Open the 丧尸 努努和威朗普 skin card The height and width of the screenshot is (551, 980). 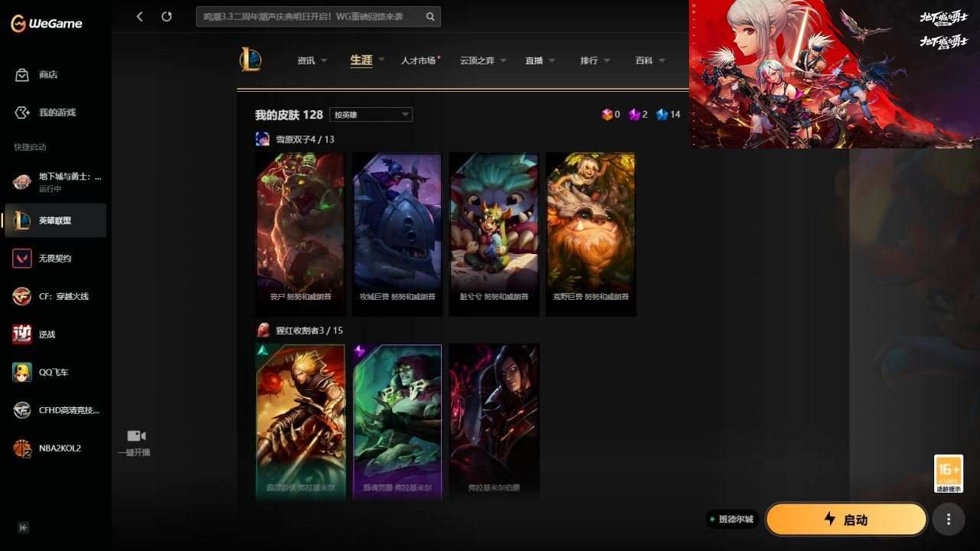pos(300,234)
